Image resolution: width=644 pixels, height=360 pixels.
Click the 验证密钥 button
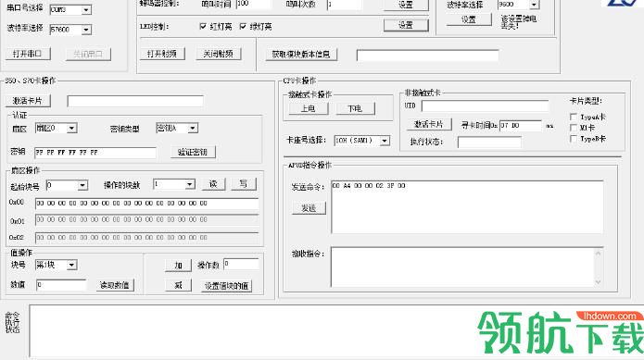point(193,152)
